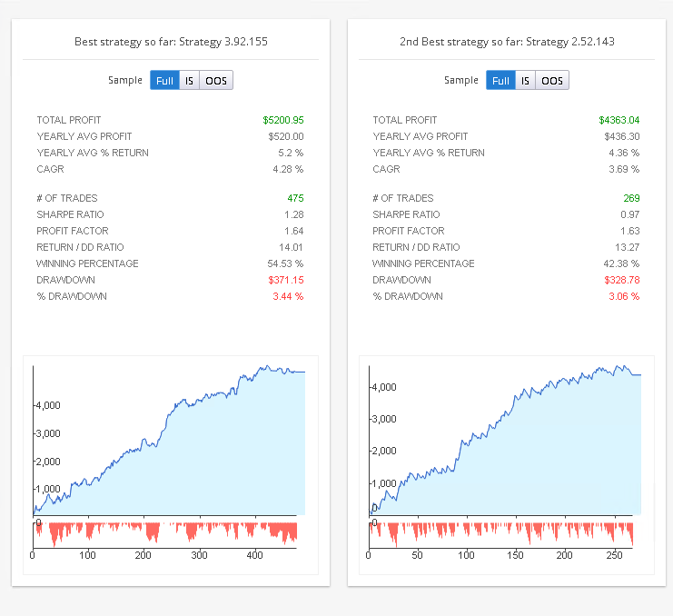
Task: Click the red $328.78 drawdown value
Action: pyautogui.click(x=621, y=280)
